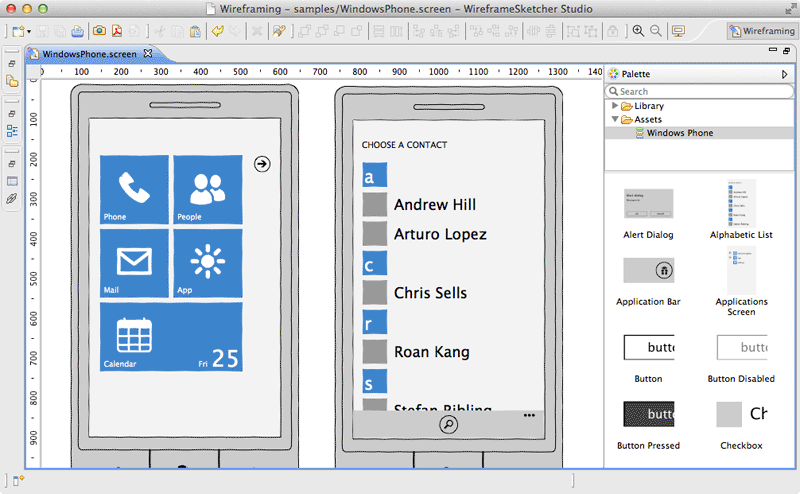Open the New dropdown arrow in toolbar
Screen dimensions: 800x494
[x=30, y=32]
